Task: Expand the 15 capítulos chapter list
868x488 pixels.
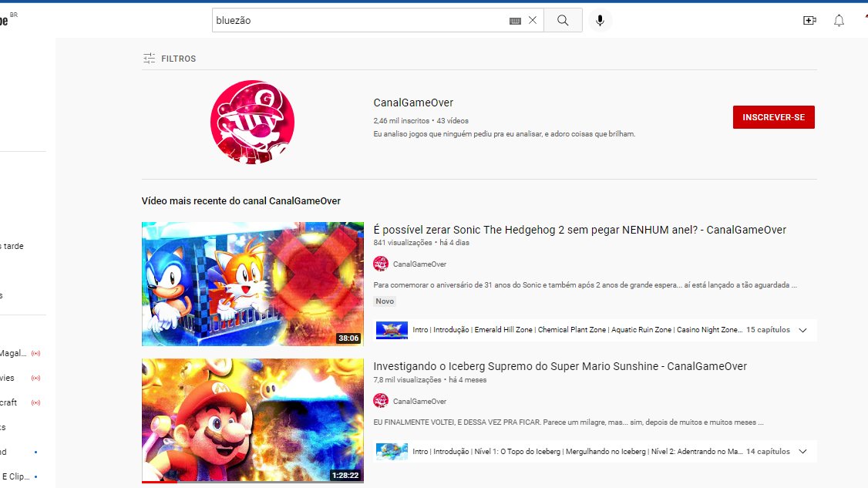Action: 802,330
